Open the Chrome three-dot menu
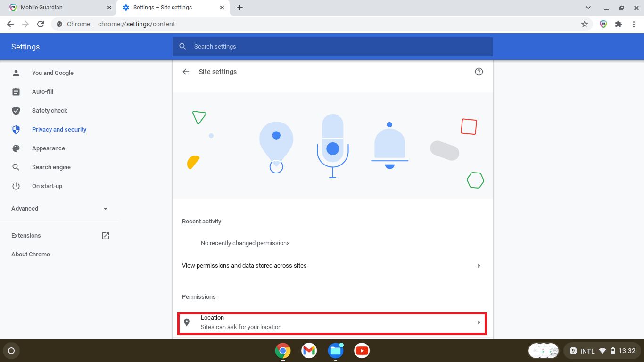Screen dimensions: 644x362 click(x=633, y=24)
